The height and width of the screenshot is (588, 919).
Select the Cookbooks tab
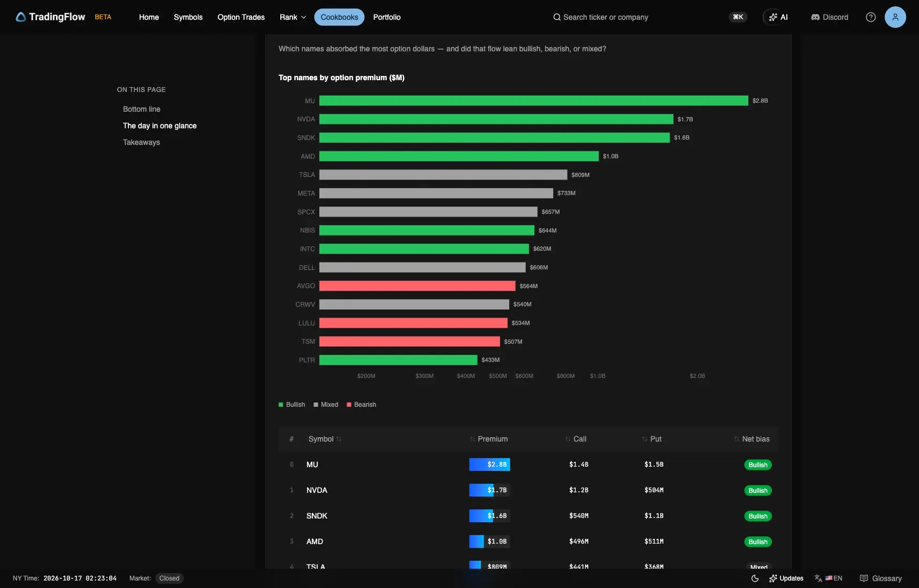coord(339,17)
